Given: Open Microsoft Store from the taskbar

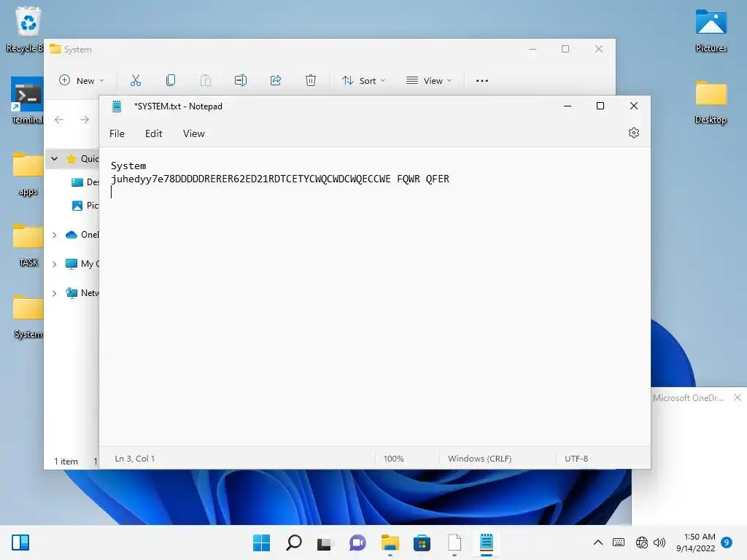Looking at the screenshot, I should (422, 542).
